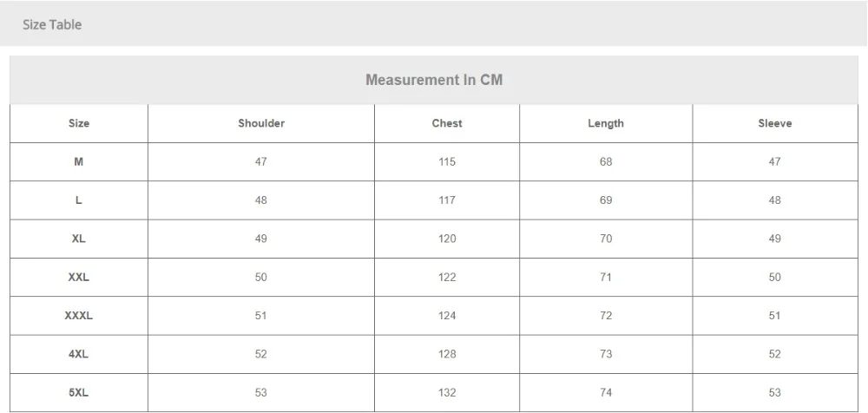Click the Shoulder column header

tap(261, 123)
